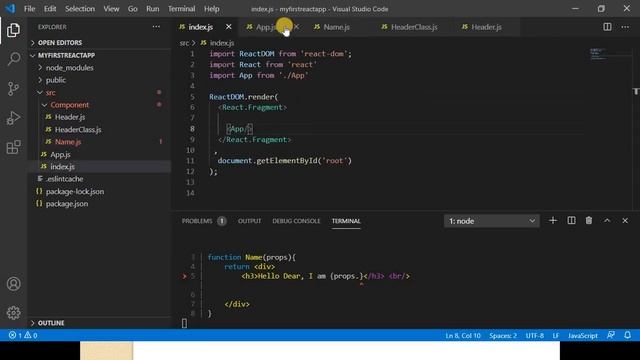The image size is (640, 360).
Task: Click the 'src' breadcrumb segment
Action: [184, 43]
